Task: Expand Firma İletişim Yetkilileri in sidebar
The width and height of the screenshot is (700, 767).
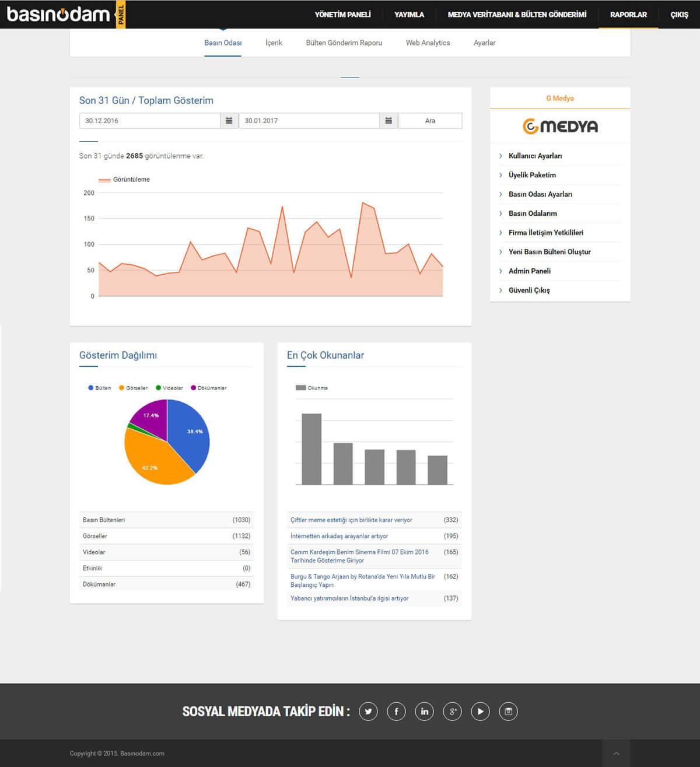Action: 545,233
